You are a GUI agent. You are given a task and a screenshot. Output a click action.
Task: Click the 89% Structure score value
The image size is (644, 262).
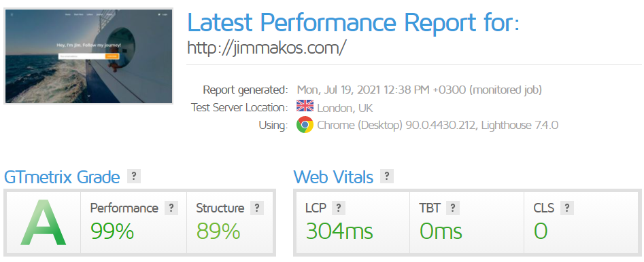point(218,231)
